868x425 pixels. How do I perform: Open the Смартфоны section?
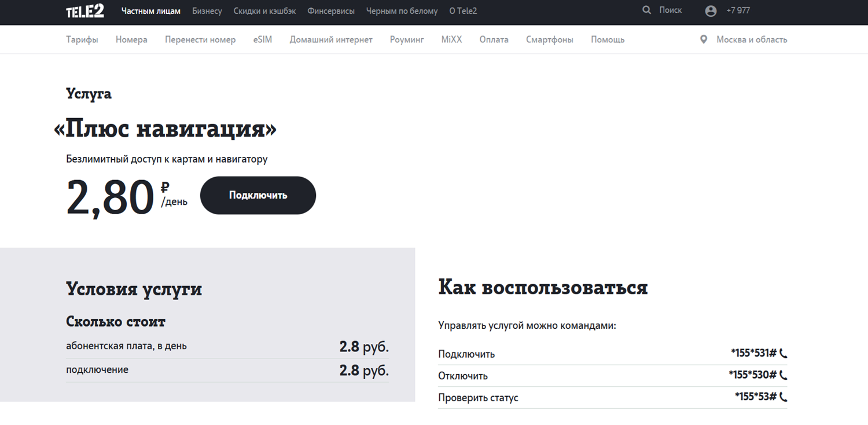pos(550,39)
